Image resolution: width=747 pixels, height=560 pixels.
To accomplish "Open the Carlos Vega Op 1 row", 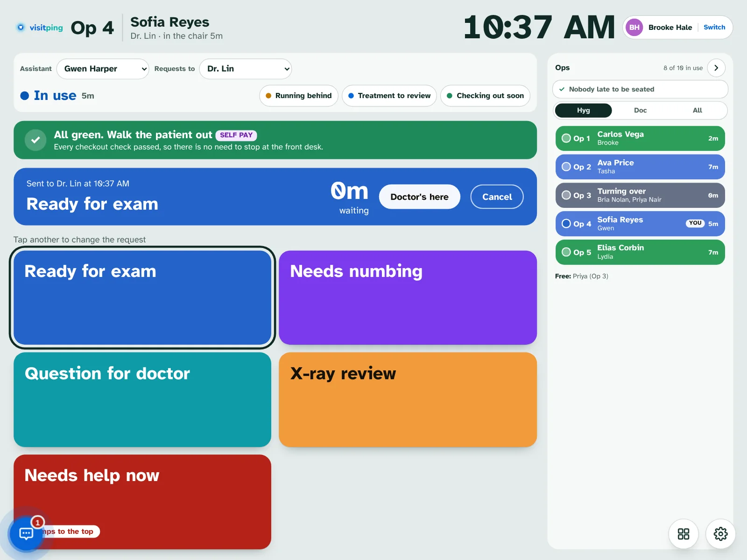I will [640, 138].
